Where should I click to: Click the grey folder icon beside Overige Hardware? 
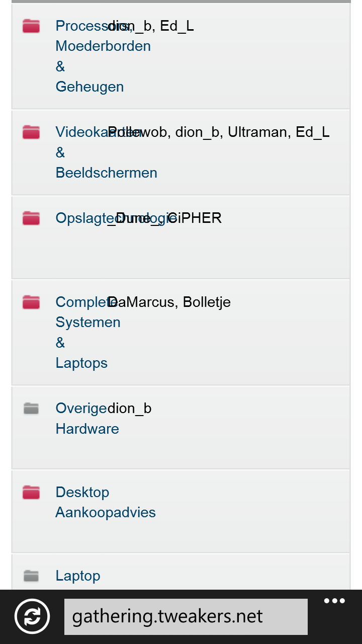click(31, 409)
